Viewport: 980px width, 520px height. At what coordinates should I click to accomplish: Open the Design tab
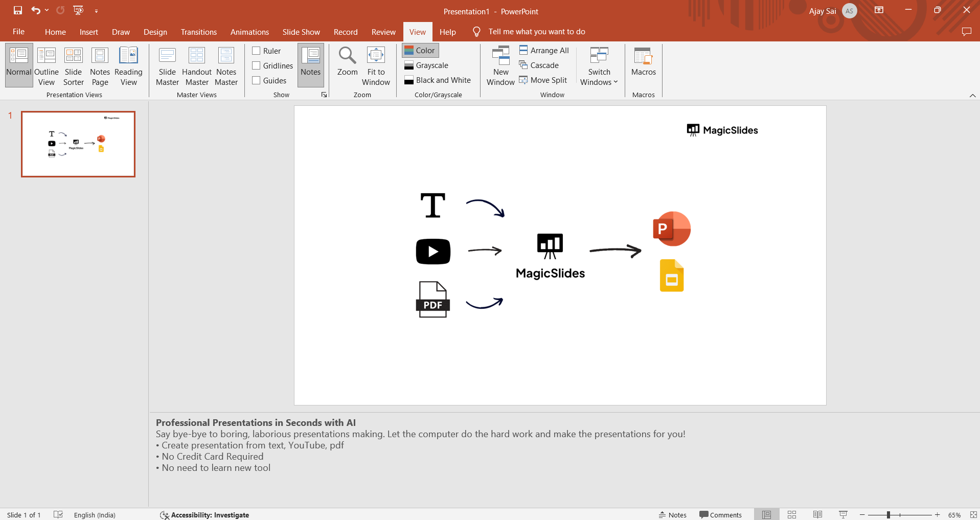pos(155,32)
